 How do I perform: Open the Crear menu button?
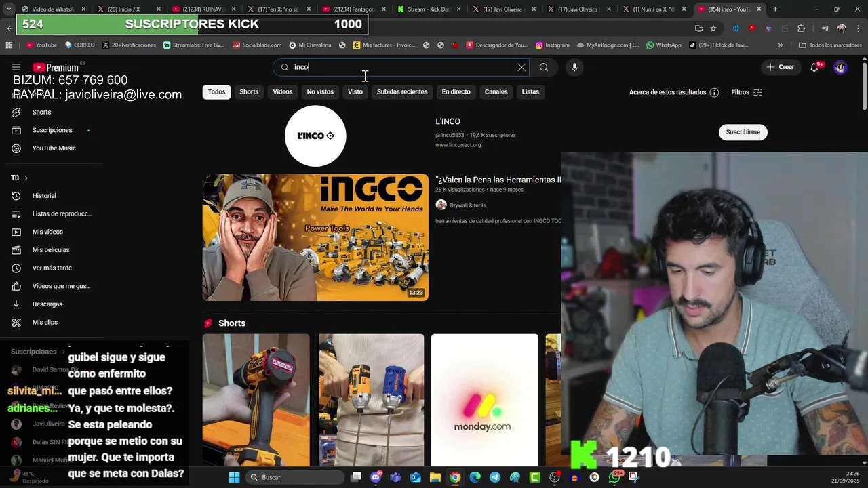tap(781, 67)
